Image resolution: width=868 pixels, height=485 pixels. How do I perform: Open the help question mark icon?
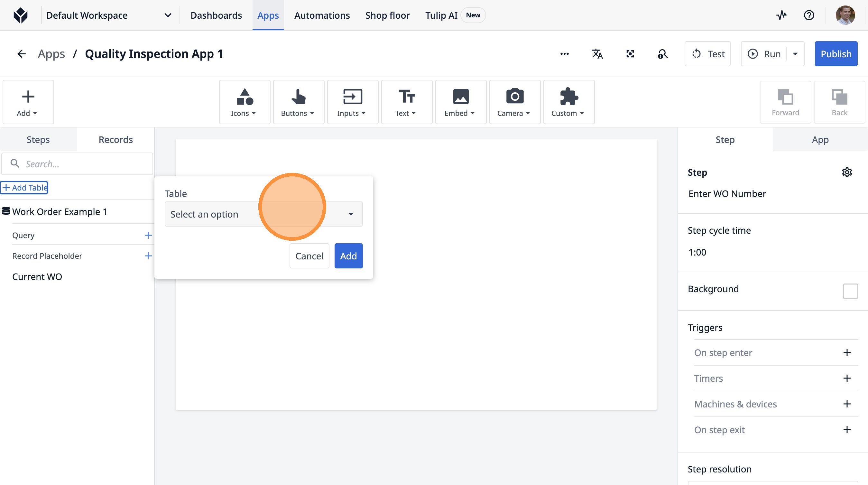(809, 15)
